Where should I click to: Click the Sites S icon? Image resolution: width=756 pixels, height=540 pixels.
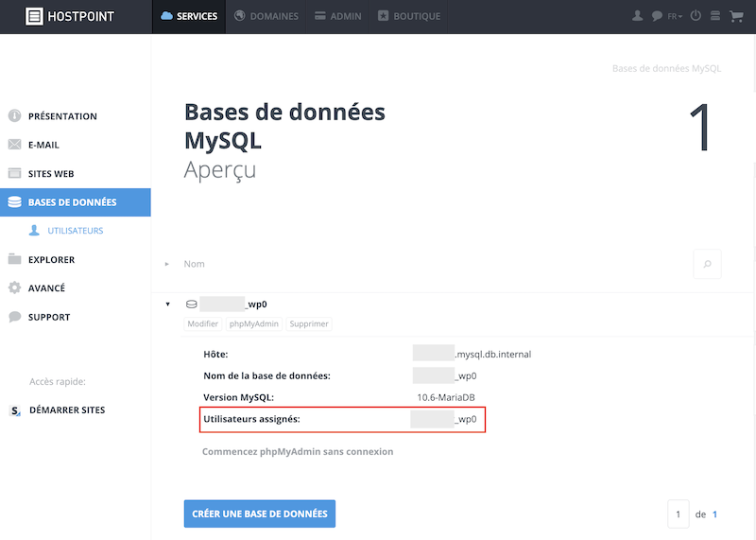tap(15, 410)
